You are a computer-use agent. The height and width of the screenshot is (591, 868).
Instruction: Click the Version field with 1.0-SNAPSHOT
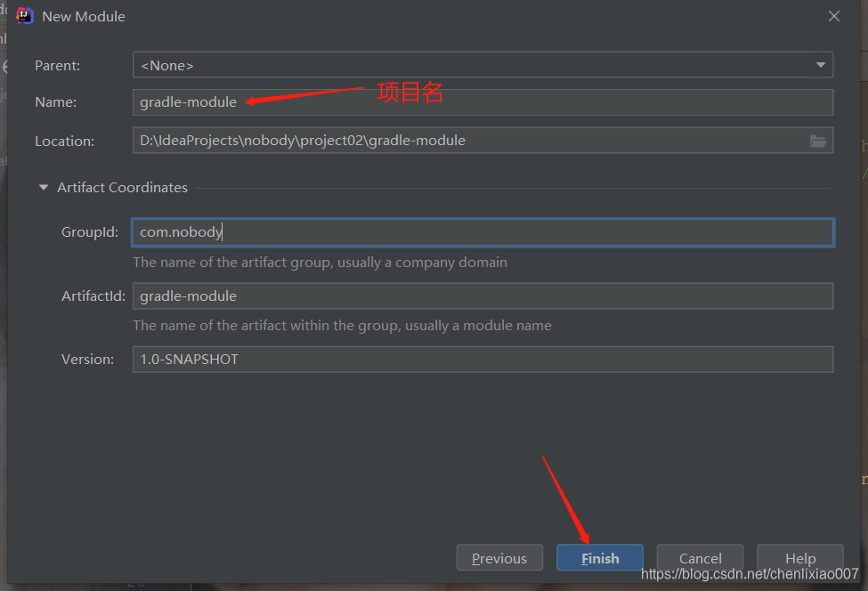pos(483,360)
